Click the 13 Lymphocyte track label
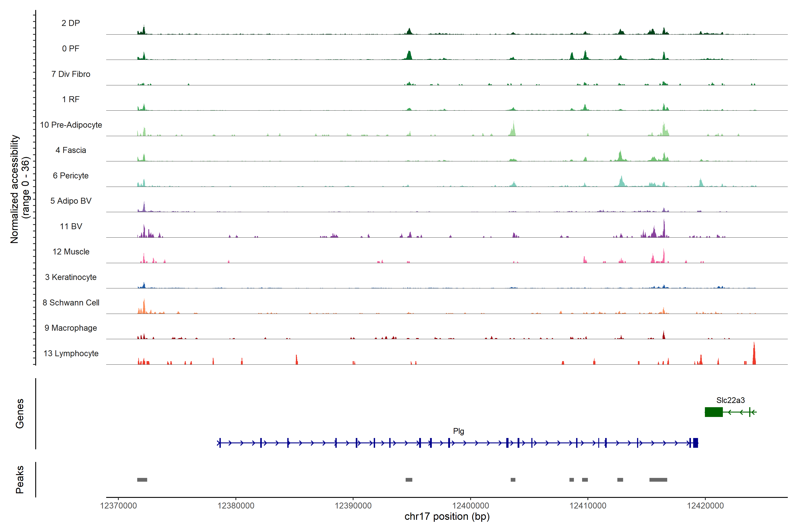Screen dimensions: 798x532 pyautogui.click(x=71, y=353)
